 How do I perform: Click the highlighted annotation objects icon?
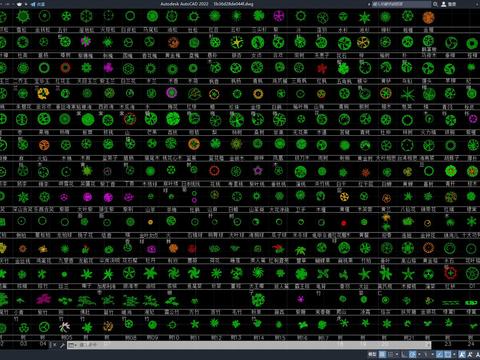click(462, 354)
